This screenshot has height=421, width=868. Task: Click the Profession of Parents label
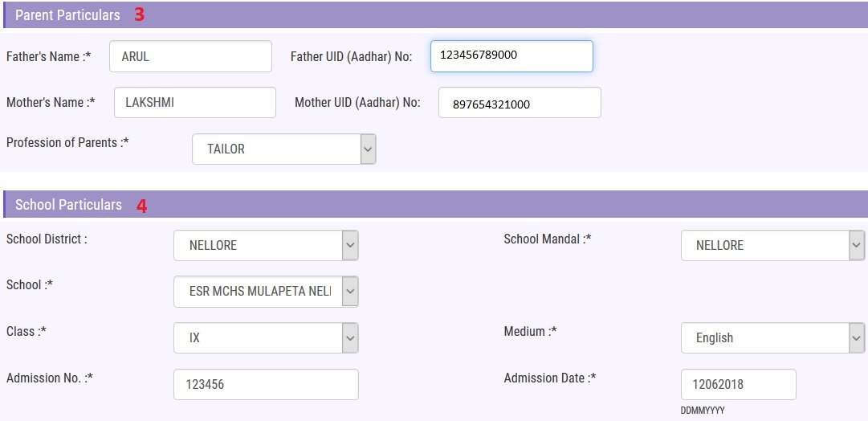67,142
